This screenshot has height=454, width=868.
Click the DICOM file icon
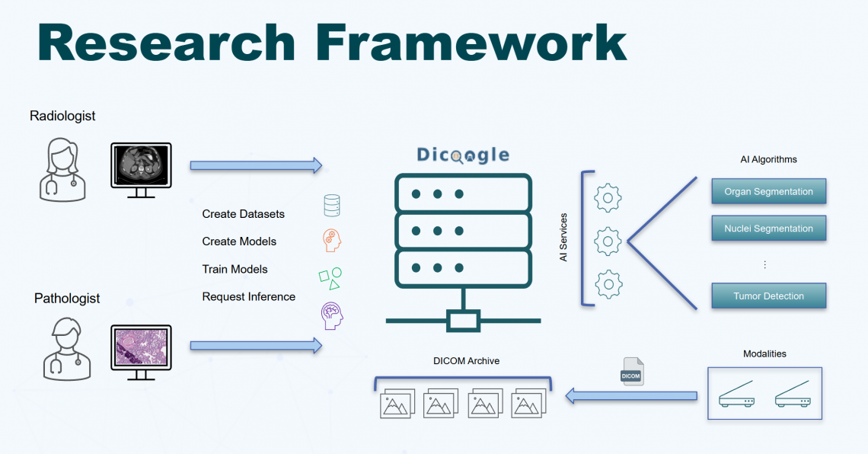(632, 371)
